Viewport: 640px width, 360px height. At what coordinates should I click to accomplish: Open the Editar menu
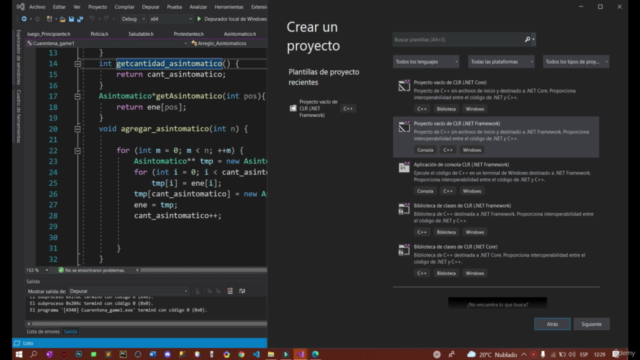click(x=59, y=7)
